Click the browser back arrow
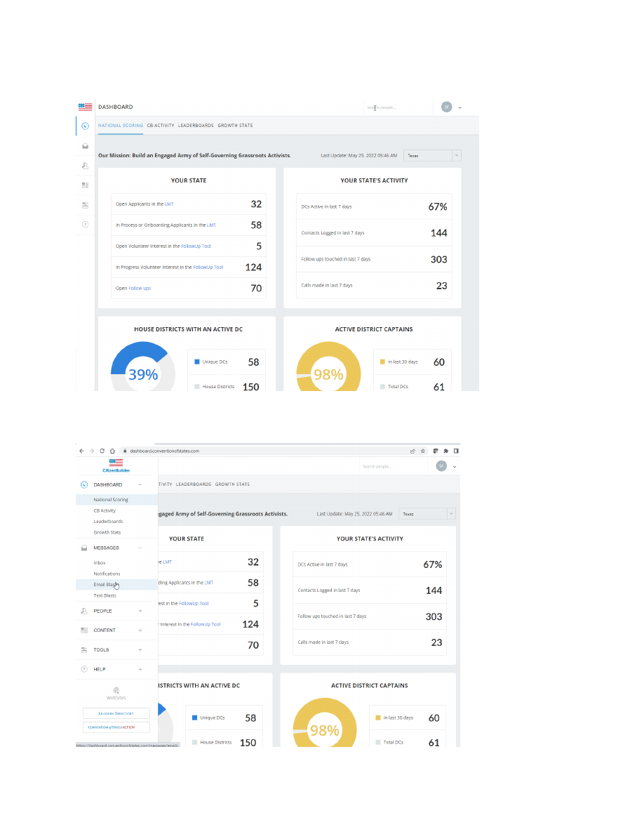The image size is (644, 834). [x=81, y=451]
